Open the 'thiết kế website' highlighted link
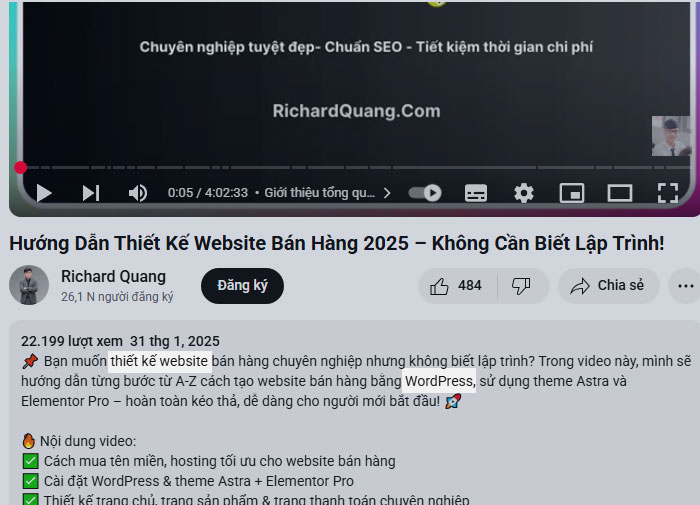This screenshot has width=700, height=505. click(x=159, y=361)
